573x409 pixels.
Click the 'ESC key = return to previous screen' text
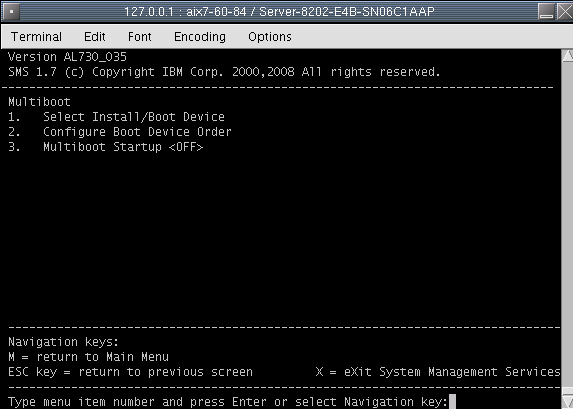pos(130,372)
